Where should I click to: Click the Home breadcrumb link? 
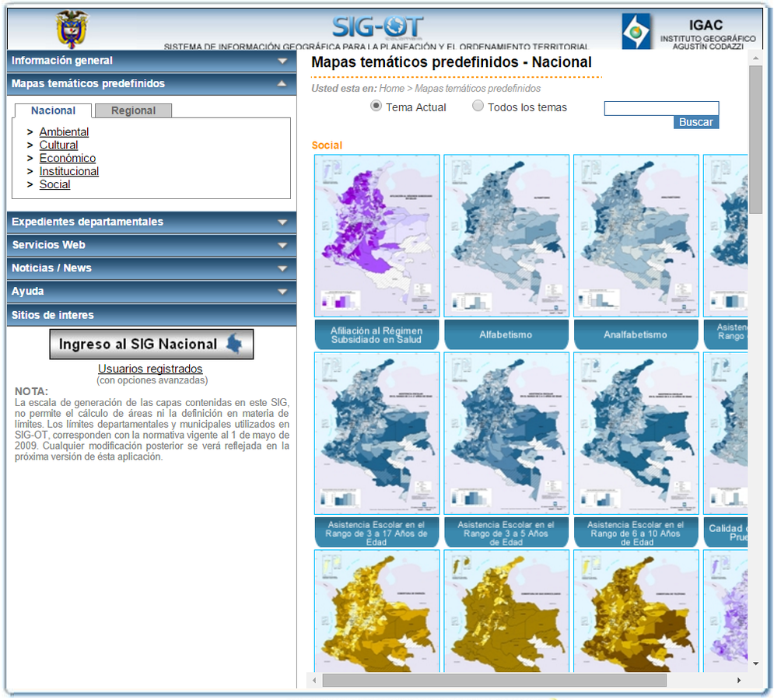coord(391,89)
